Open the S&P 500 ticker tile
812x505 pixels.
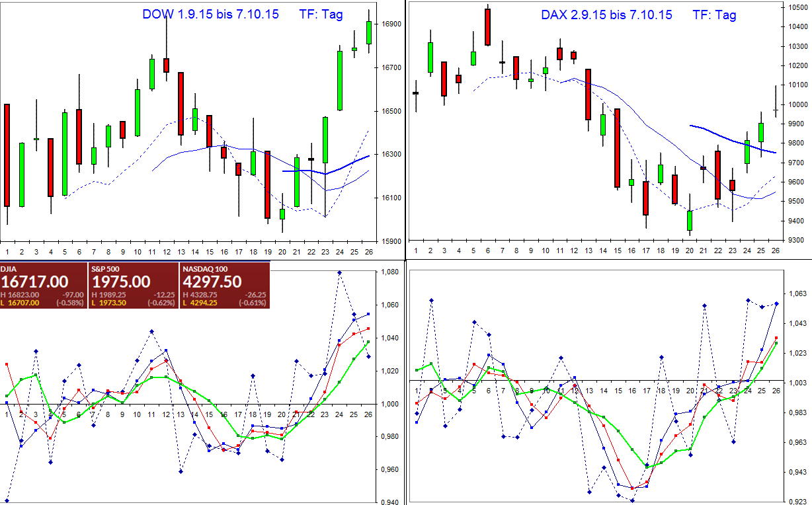tap(134, 286)
